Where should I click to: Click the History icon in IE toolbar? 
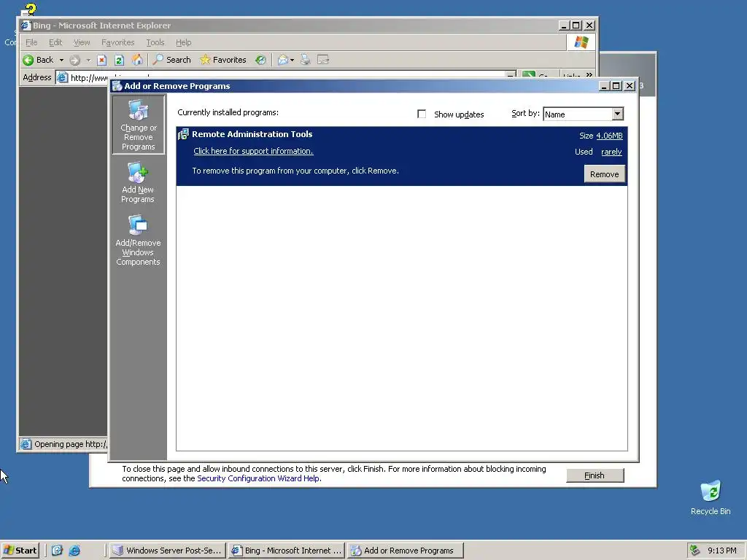pyautogui.click(x=260, y=60)
